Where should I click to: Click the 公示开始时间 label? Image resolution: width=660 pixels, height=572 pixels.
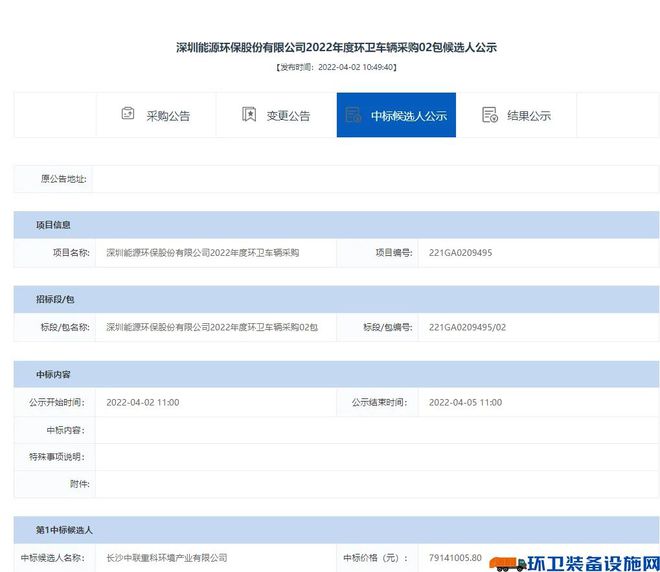pos(57,402)
